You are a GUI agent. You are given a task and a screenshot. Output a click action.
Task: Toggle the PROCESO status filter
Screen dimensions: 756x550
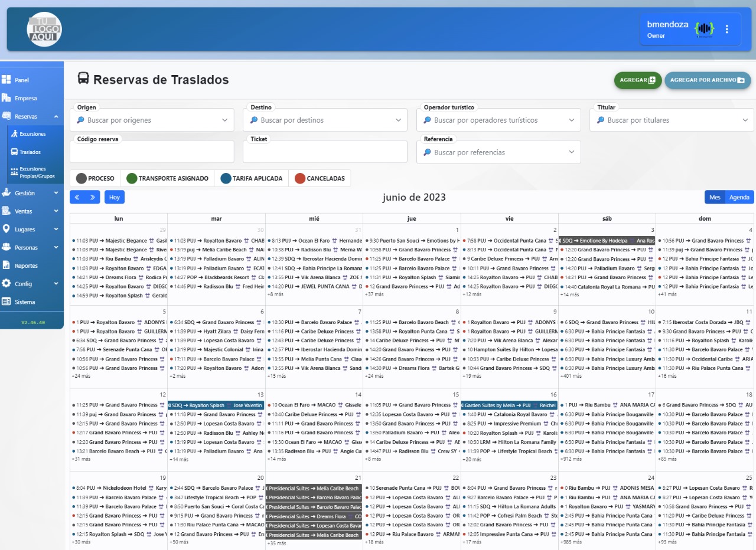95,178
